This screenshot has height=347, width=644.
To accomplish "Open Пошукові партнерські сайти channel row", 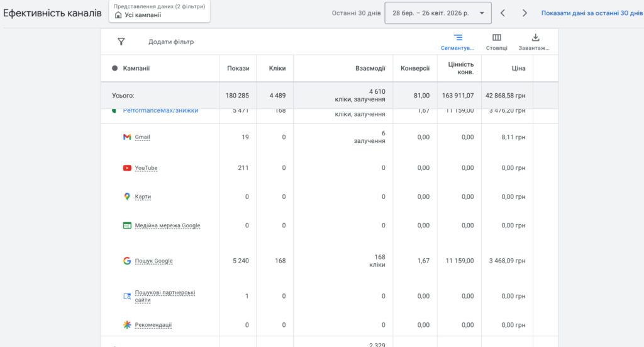I will point(165,296).
